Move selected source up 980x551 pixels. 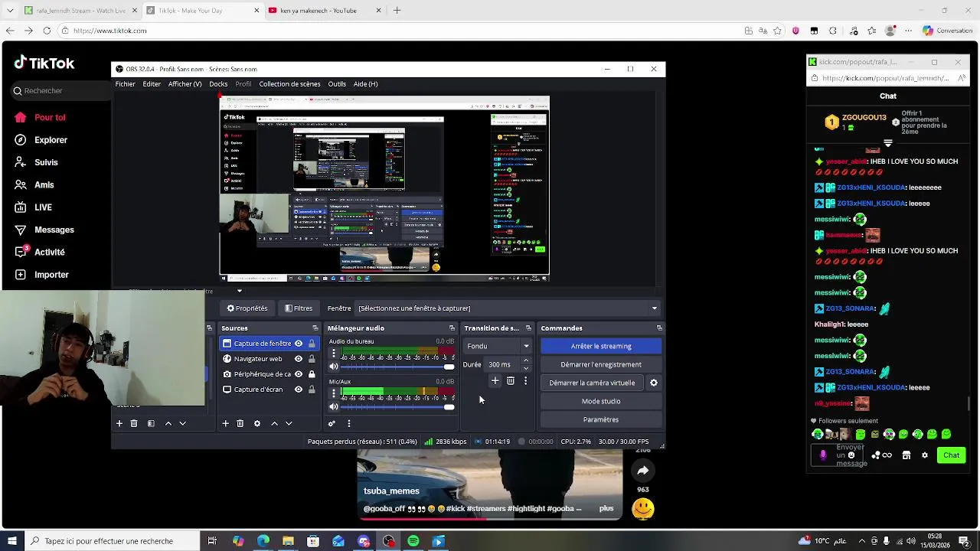274,423
